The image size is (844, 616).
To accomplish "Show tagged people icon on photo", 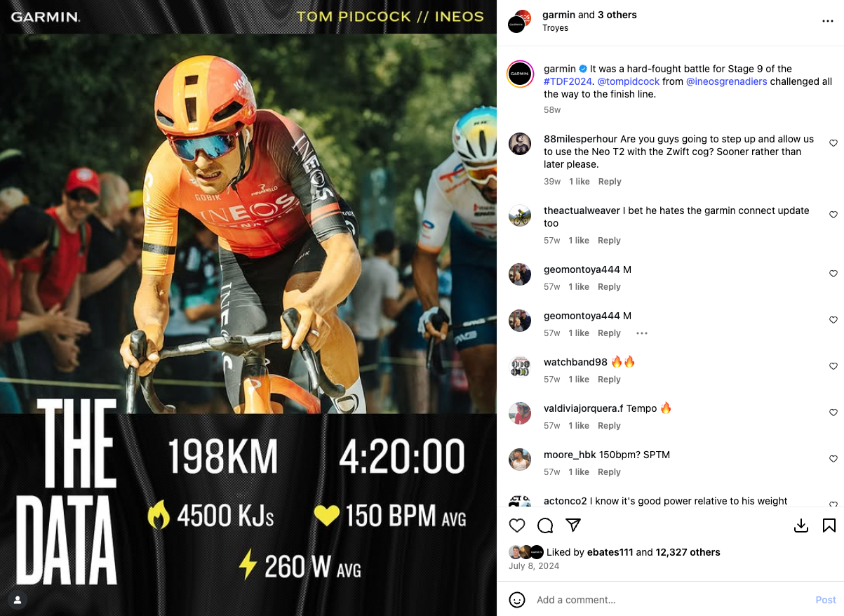I will tap(18, 600).
